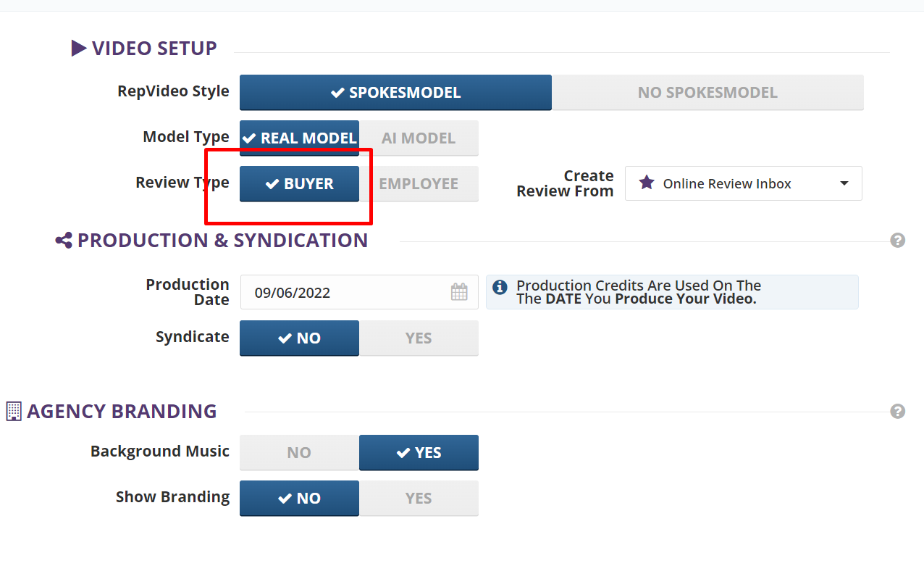The width and height of the screenshot is (924, 587).
Task: Click the Production & Syndication help icon
Action: [x=898, y=241]
